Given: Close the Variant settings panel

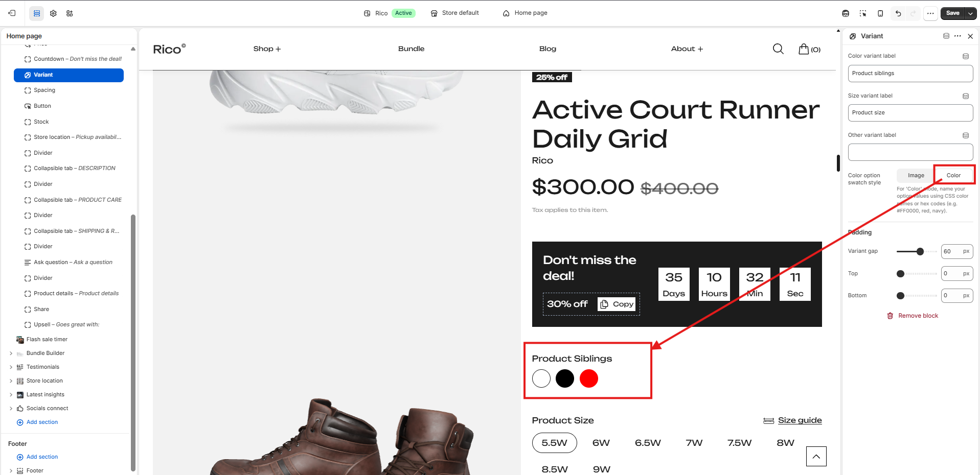Looking at the screenshot, I should click(970, 36).
